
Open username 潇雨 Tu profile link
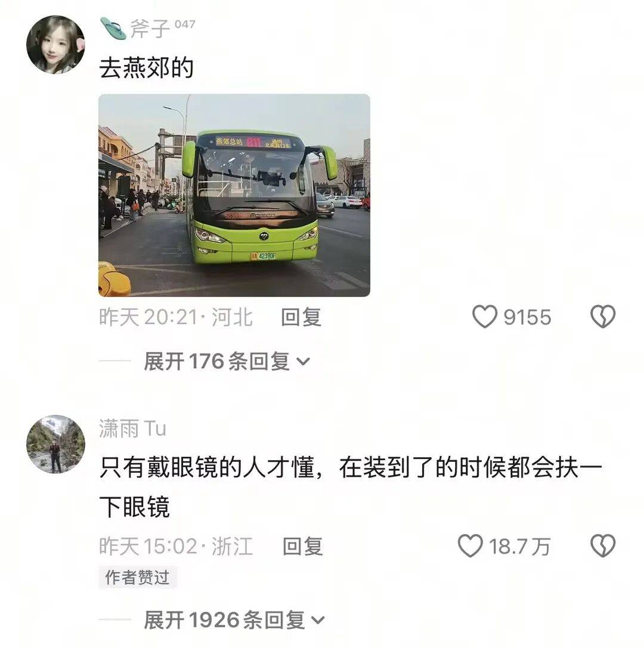click(132, 428)
